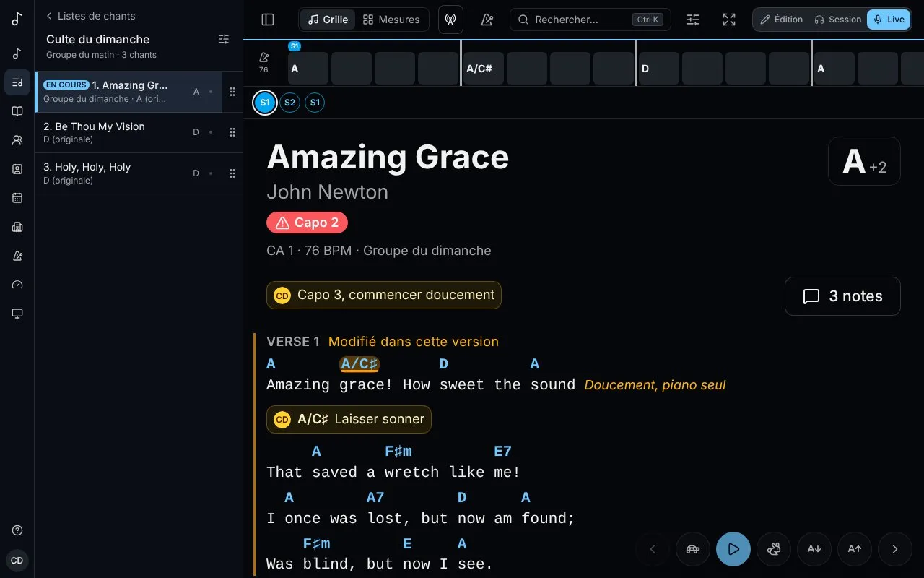The image size is (924, 578).
Task: Open the 3 notes panel
Action: click(842, 296)
